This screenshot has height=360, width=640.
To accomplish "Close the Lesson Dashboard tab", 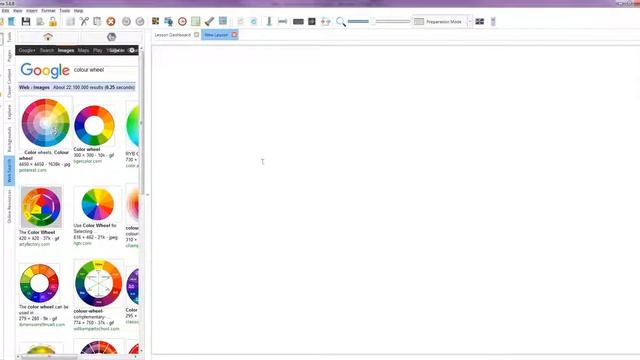I will 197,35.
